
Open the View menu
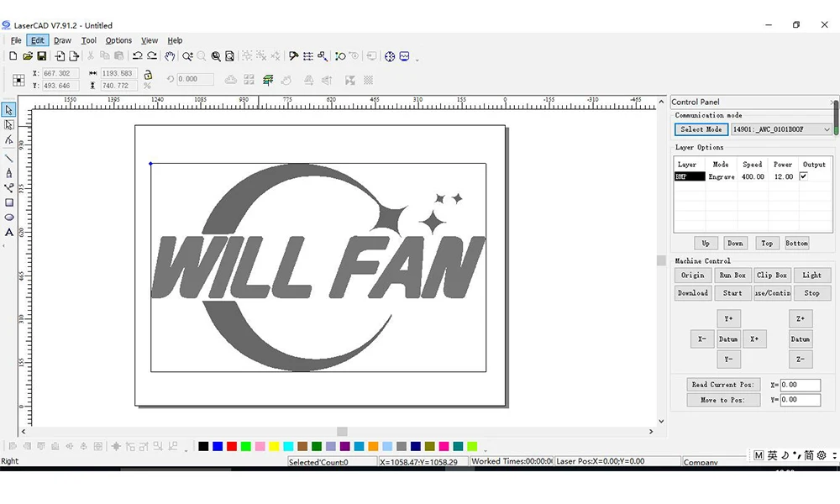click(x=150, y=40)
